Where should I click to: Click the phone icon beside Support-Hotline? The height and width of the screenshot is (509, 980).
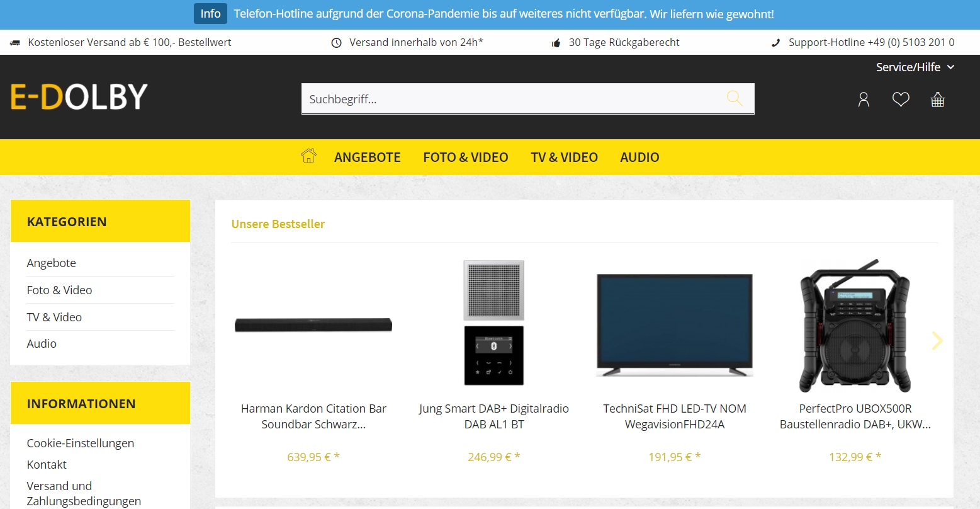tap(775, 43)
